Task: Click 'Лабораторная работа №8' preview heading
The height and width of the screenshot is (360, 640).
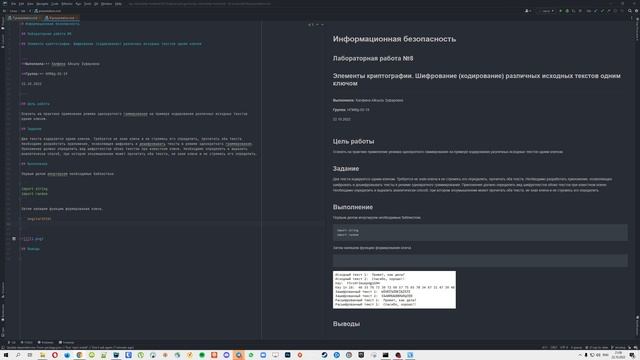Action: [x=373, y=58]
